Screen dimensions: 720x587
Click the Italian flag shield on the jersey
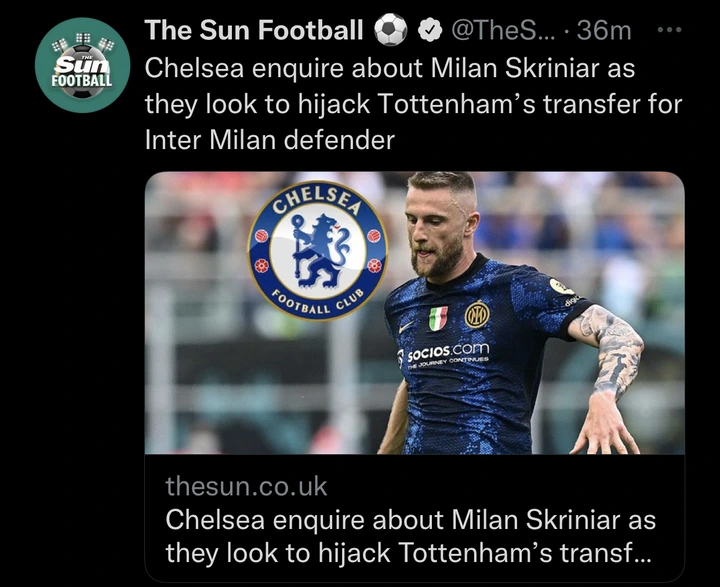438,318
